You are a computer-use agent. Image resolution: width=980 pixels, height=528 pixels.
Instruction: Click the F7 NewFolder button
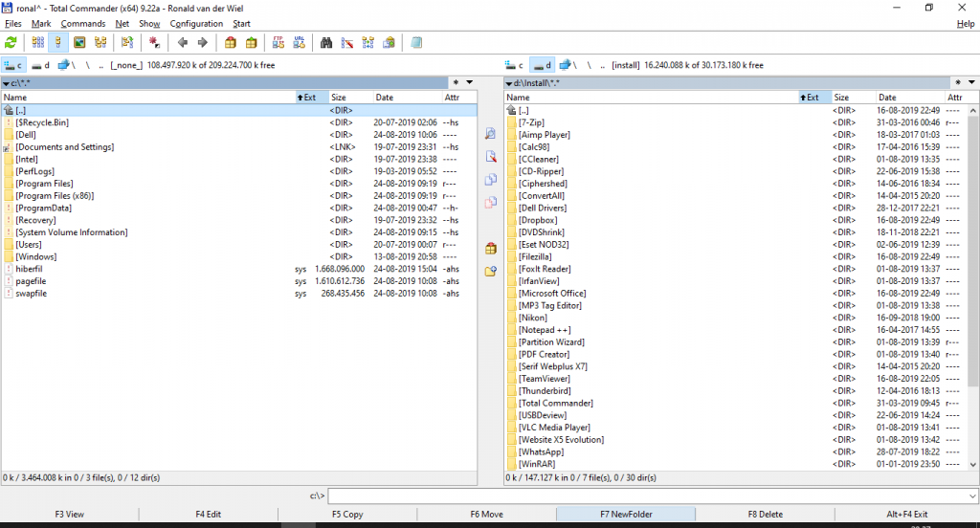coord(626,515)
